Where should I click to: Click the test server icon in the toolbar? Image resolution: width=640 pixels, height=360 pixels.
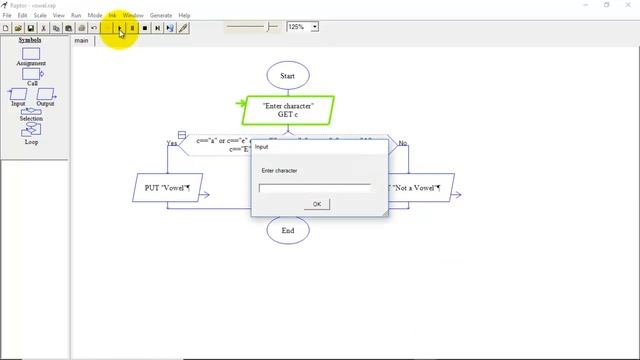170,28
